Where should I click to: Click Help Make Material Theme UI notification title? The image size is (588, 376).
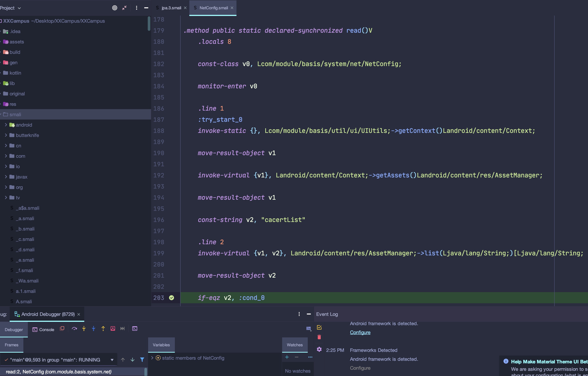point(549,362)
